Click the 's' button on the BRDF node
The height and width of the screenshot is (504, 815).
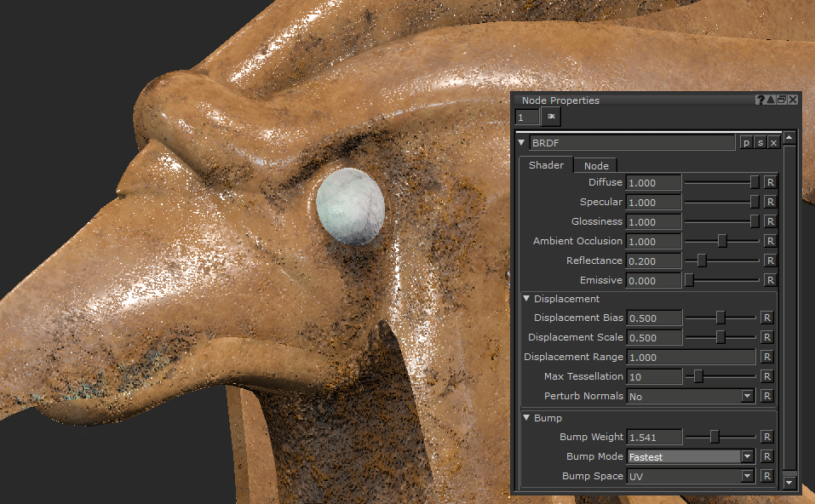point(760,142)
